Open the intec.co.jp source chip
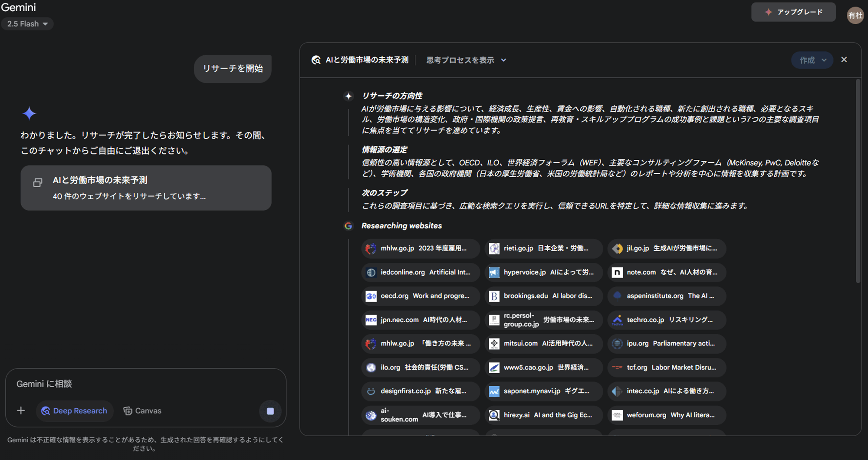Viewport: 868px width, 460px height. click(x=667, y=391)
